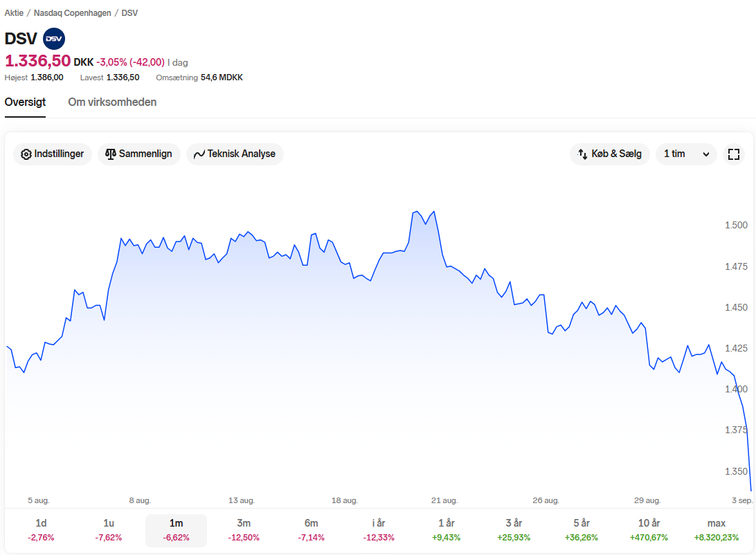Select the 1u time range

(x=109, y=530)
